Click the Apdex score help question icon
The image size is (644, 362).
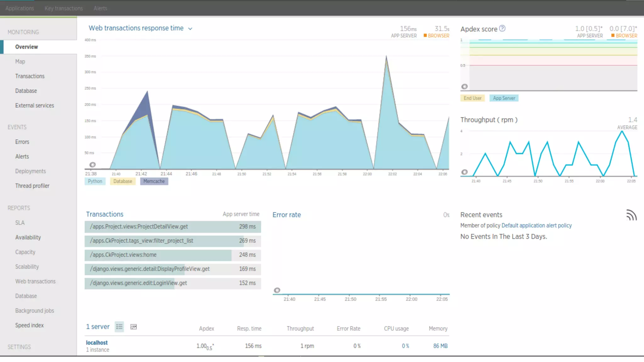(502, 29)
